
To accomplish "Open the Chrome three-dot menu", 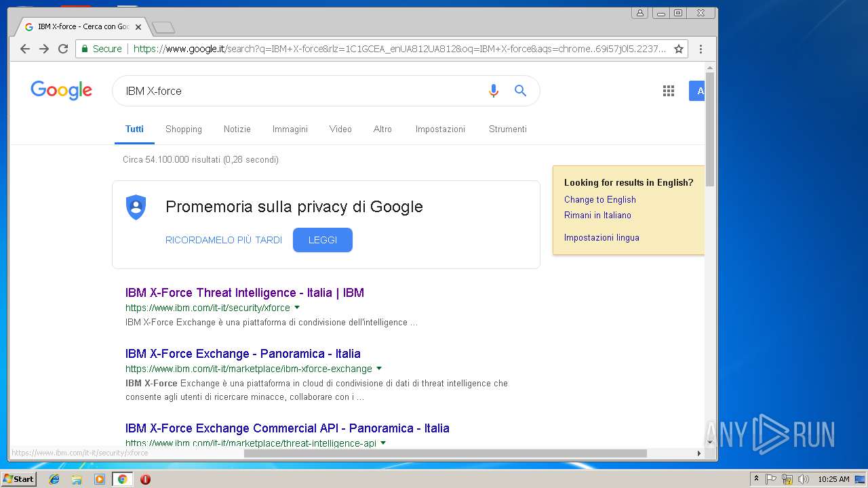I will pyautogui.click(x=701, y=49).
